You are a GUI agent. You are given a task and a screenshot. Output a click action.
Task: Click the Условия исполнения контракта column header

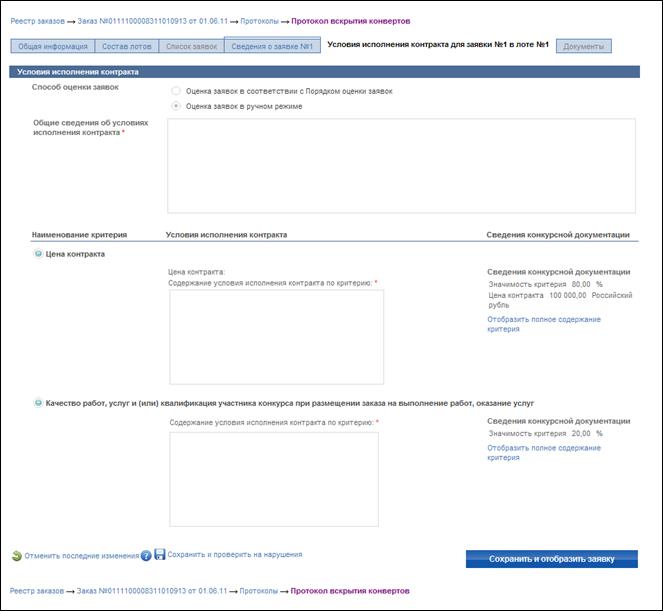pos(226,235)
